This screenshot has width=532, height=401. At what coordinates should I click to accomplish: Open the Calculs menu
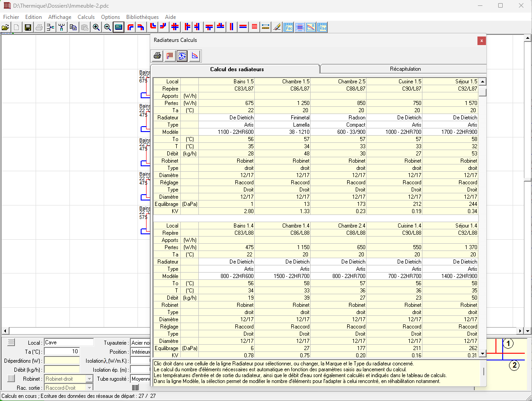tap(86, 17)
